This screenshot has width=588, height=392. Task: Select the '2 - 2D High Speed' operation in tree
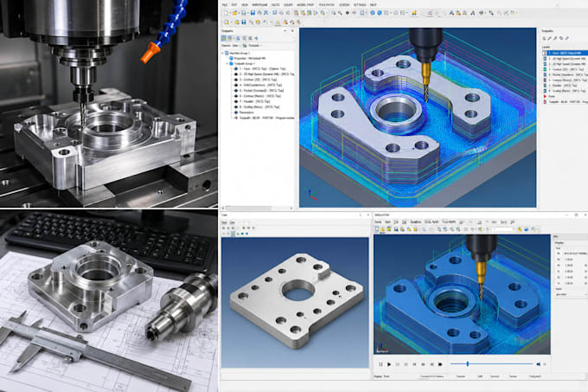(x=264, y=74)
